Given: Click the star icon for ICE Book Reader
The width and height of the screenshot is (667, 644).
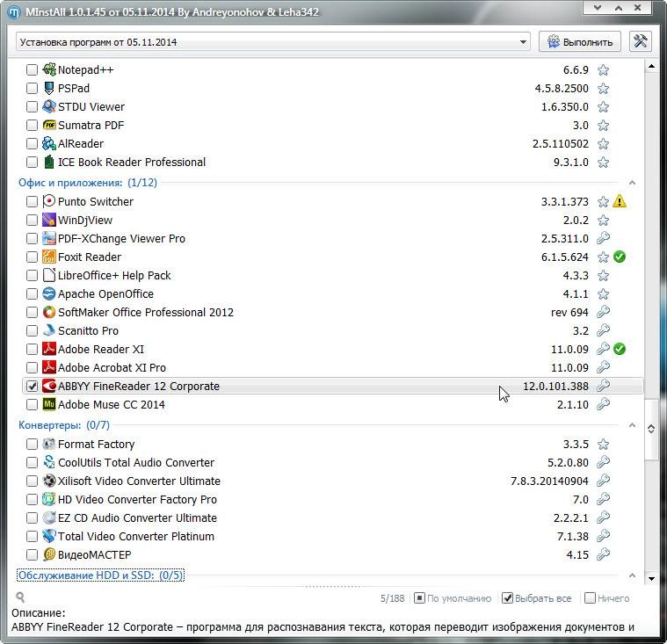Looking at the screenshot, I should click(603, 162).
